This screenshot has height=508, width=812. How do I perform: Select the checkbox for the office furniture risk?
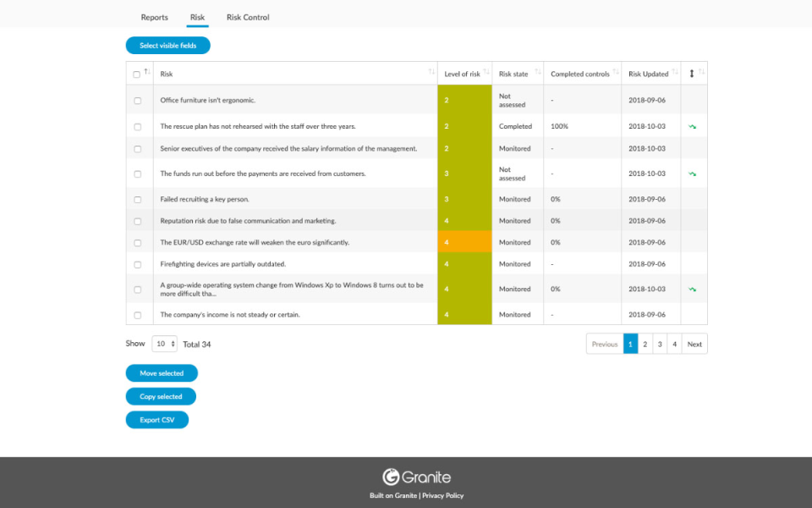[x=137, y=100]
